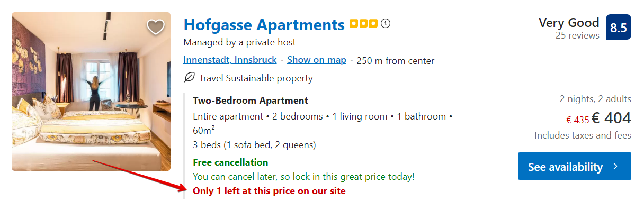Click the Travel Sustainable leaf icon
This screenshot has width=644, height=210.
[x=189, y=78]
